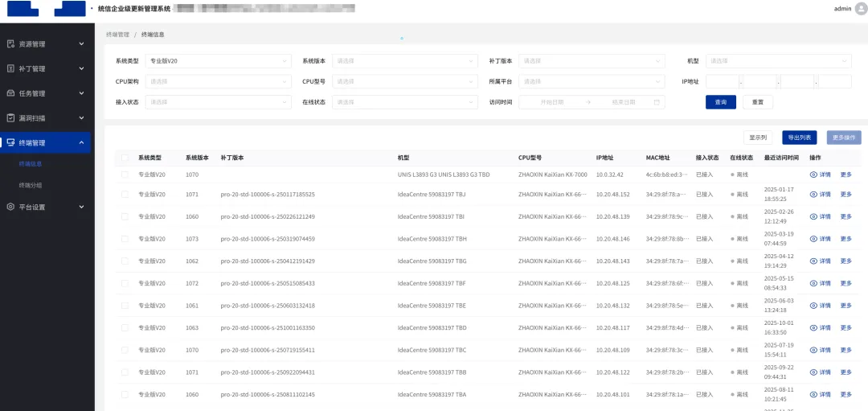Image resolution: width=868 pixels, height=411 pixels.
Task: Open 终端分组 submenu item
Action: [x=31, y=185]
